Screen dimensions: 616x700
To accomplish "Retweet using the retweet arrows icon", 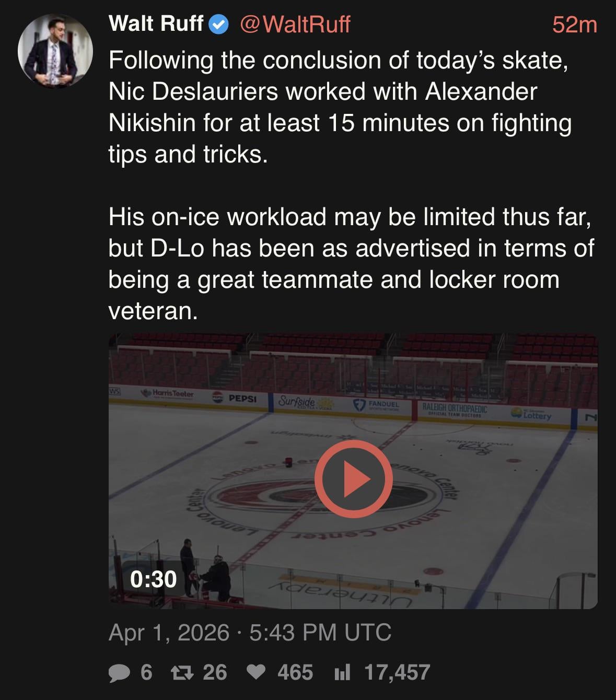I will pos(183,673).
